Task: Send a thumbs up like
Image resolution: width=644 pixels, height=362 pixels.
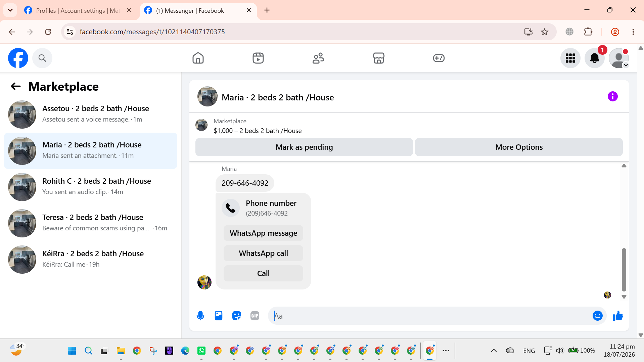Action: [618, 316]
